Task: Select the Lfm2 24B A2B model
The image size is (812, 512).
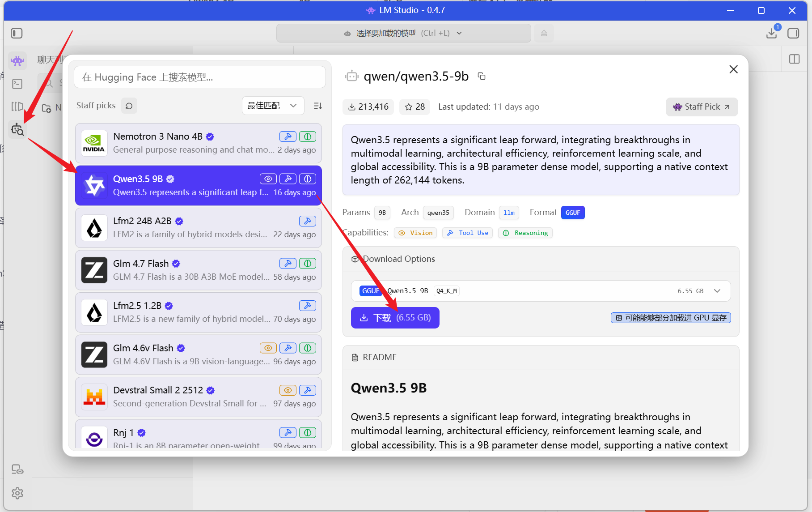Action: (x=199, y=228)
